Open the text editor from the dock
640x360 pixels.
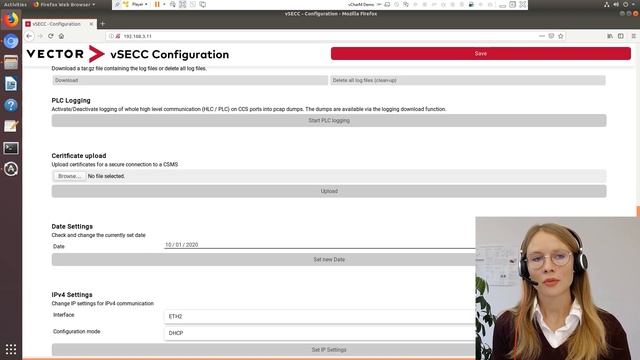point(11,127)
